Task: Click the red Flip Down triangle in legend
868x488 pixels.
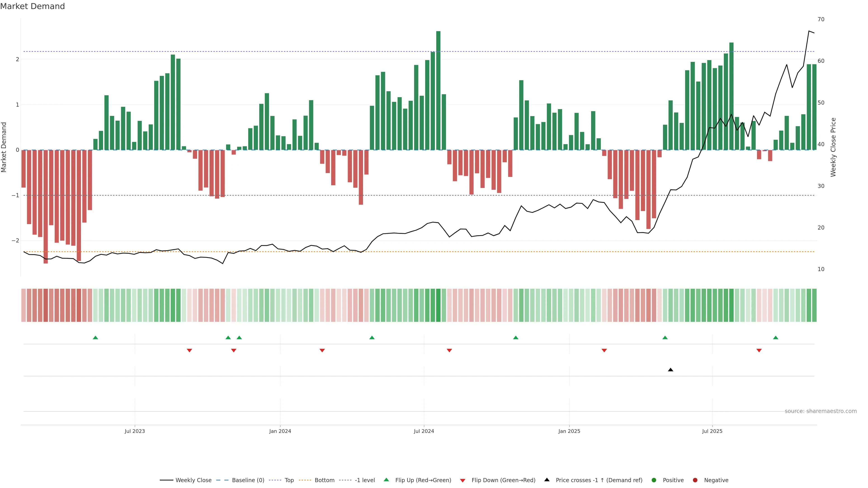Action: (x=462, y=480)
